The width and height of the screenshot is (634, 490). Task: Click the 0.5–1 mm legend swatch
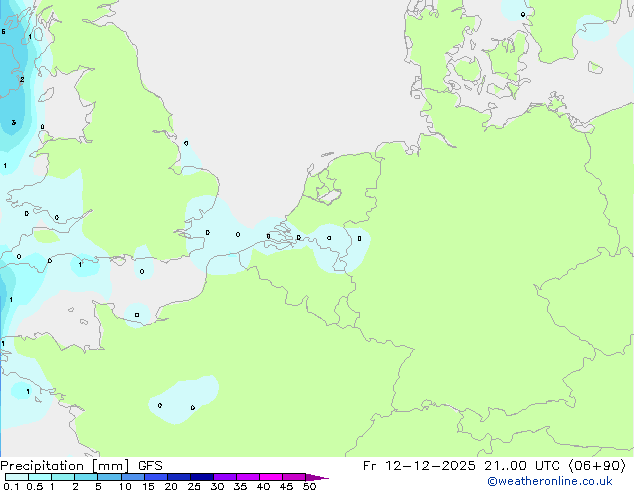(40, 477)
